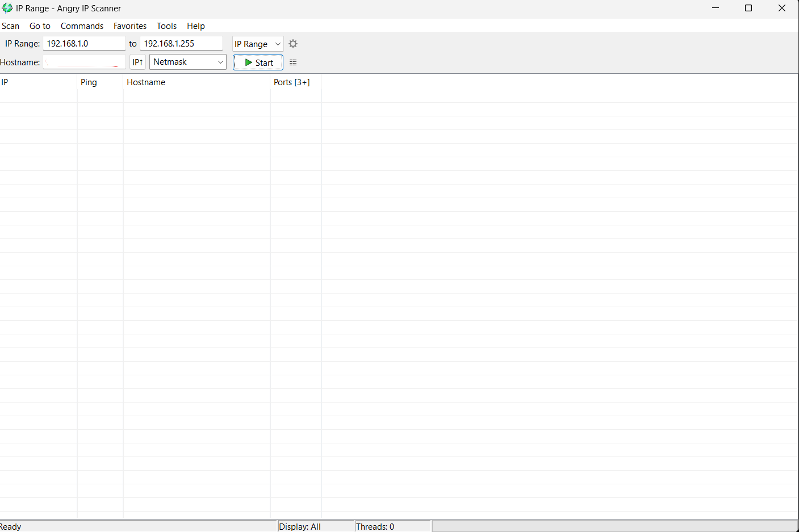Click the Hostname column header
Image resolution: width=799 pixels, height=532 pixels.
146,82
